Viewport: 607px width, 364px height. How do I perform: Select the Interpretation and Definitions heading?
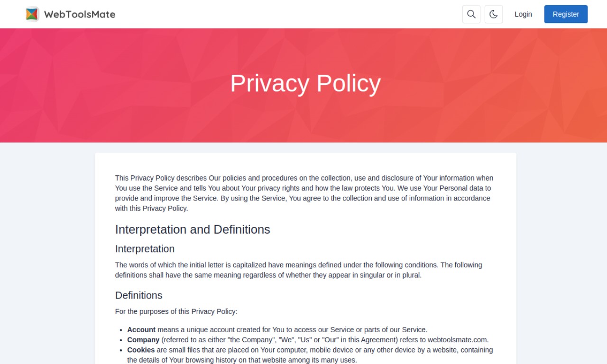[x=193, y=229]
